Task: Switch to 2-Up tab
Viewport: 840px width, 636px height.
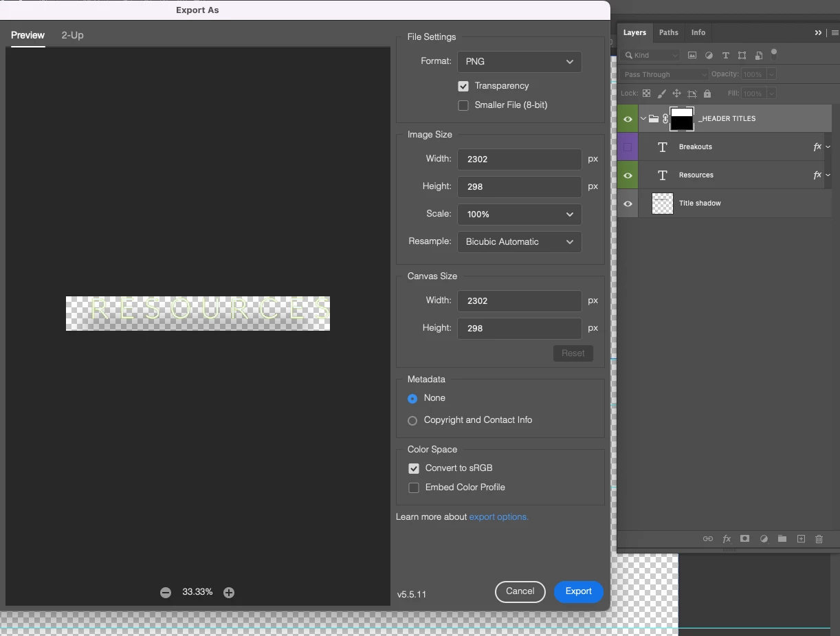Action: 72,35
